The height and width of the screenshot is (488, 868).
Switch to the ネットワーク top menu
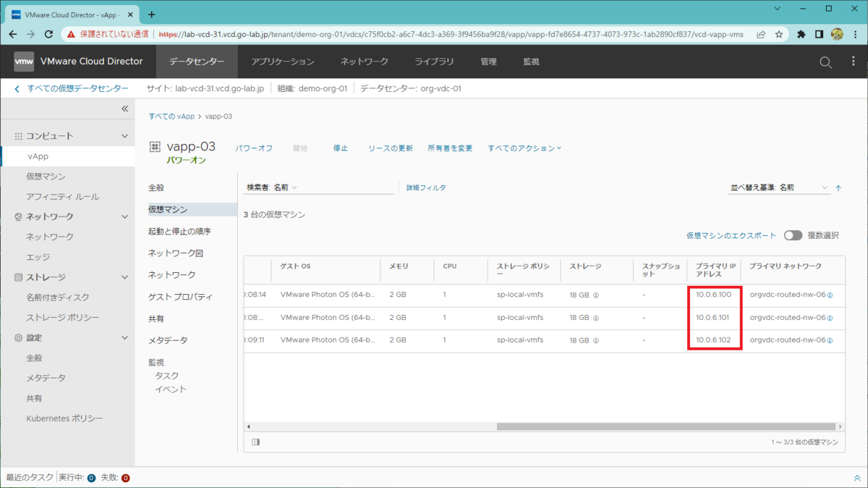click(x=362, y=62)
